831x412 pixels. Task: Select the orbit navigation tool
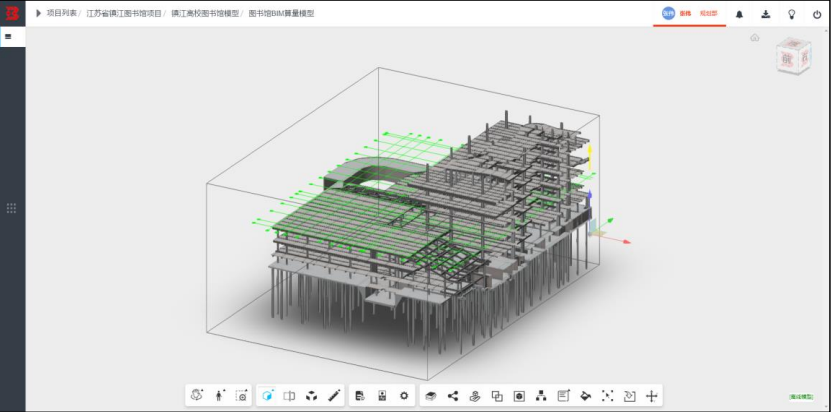[197, 396]
